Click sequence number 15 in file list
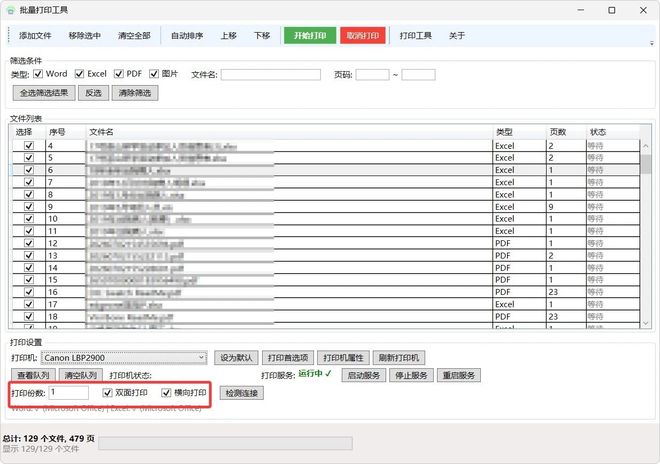This screenshot has height=464, width=660. tap(53, 280)
